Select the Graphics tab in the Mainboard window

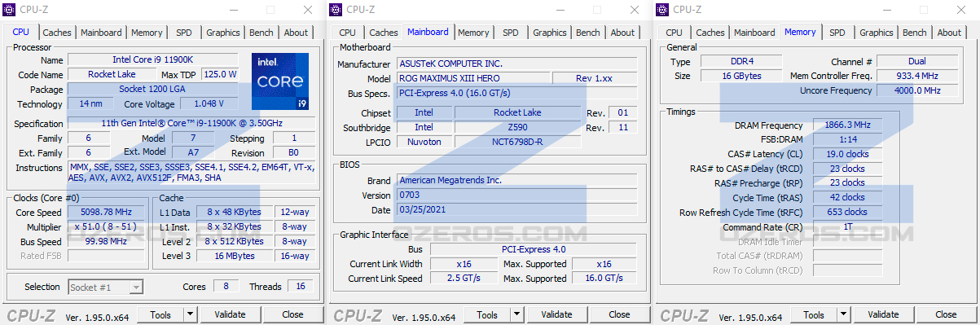550,33
